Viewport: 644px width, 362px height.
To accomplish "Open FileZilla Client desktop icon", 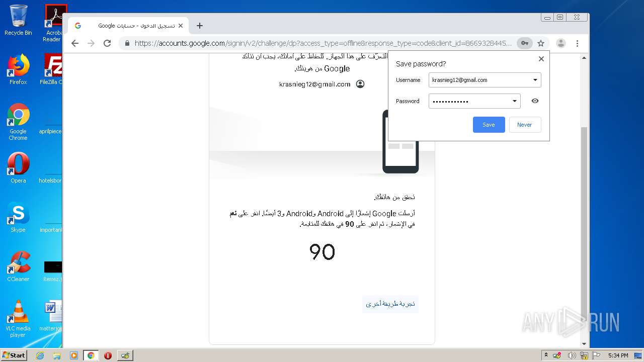I will pyautogui.click(x=52, y=69).
